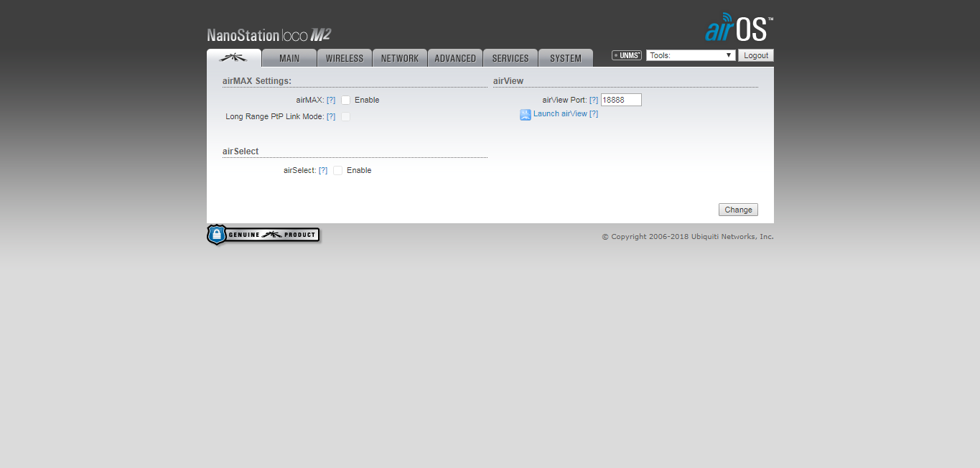
Task: Click the airOS logo
Action: [x=739, y=28]
